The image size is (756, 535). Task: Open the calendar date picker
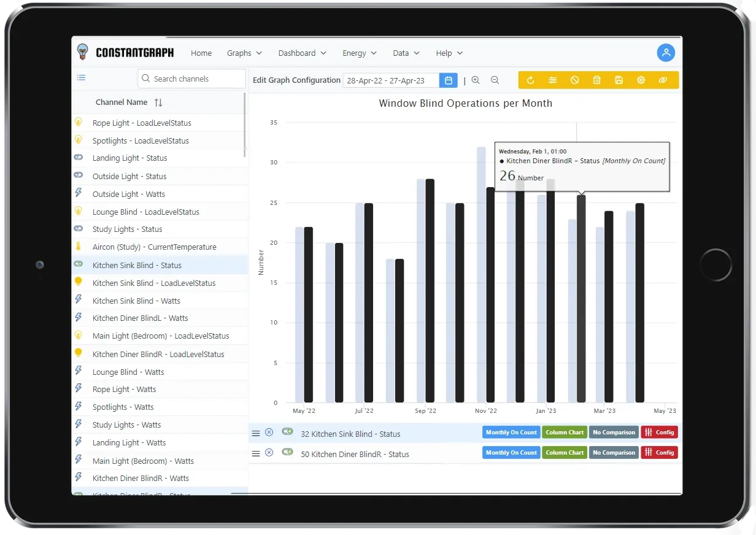[x=449, y=80]
